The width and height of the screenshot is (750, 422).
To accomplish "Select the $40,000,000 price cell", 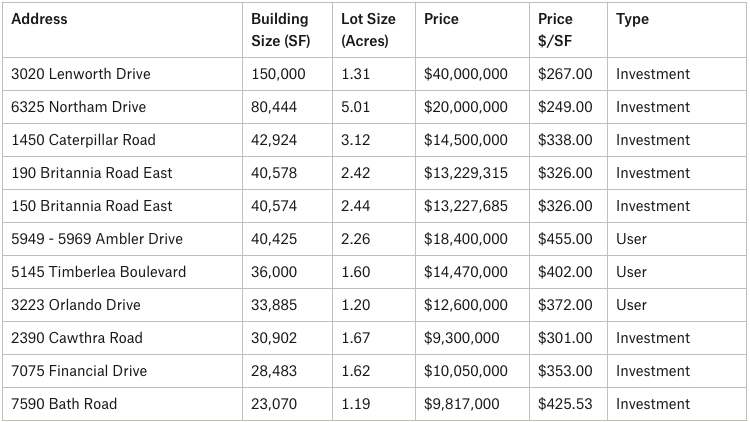I will coord(466,74).
